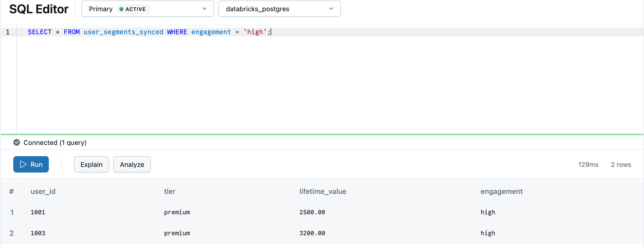Click the Primary connection dropdown chevron
Screen dimensions: 644x248
pyautogui.click(x=204, y=9)
